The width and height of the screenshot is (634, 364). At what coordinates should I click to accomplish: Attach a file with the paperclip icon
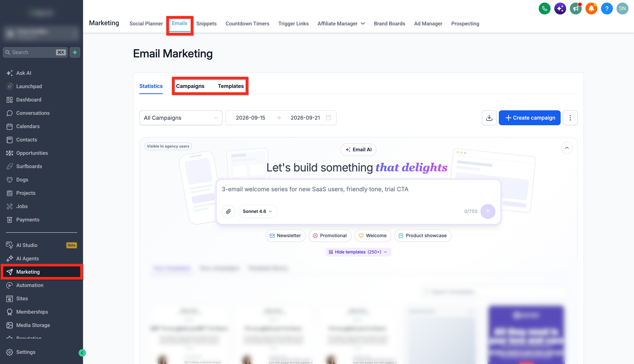[228, 211]
